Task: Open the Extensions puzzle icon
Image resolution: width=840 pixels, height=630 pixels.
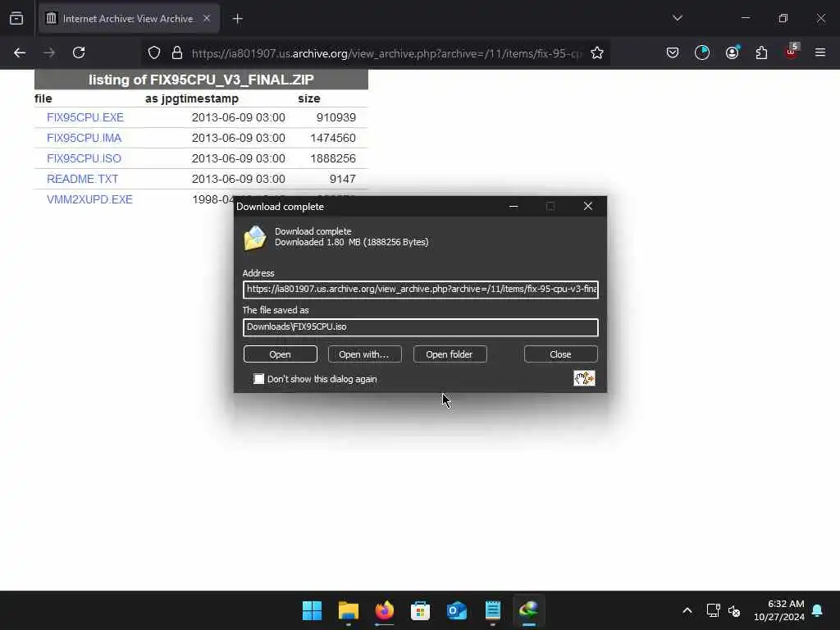Action: point(761,52)
